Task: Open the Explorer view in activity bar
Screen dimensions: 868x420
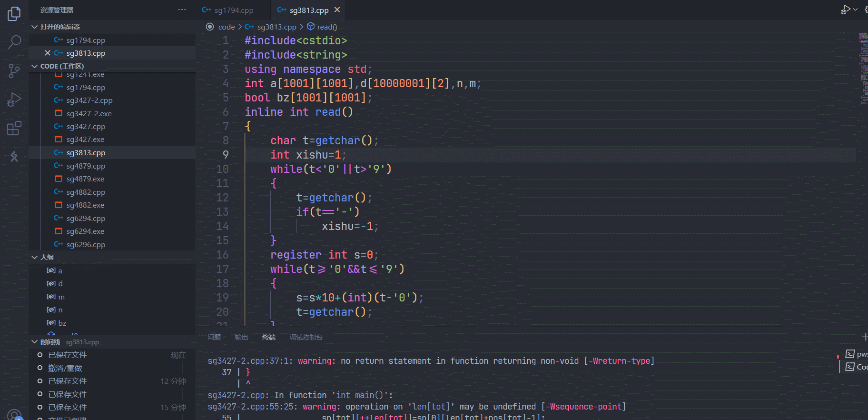Action: [14, 14]
